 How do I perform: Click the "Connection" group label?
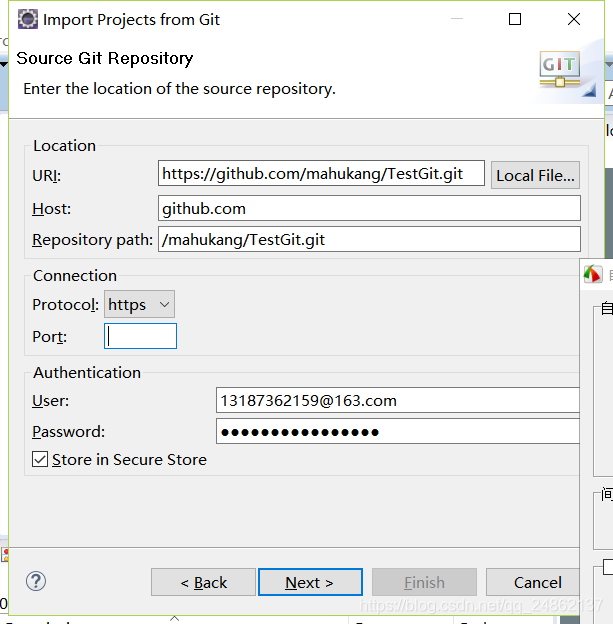[x=75, y=276]
